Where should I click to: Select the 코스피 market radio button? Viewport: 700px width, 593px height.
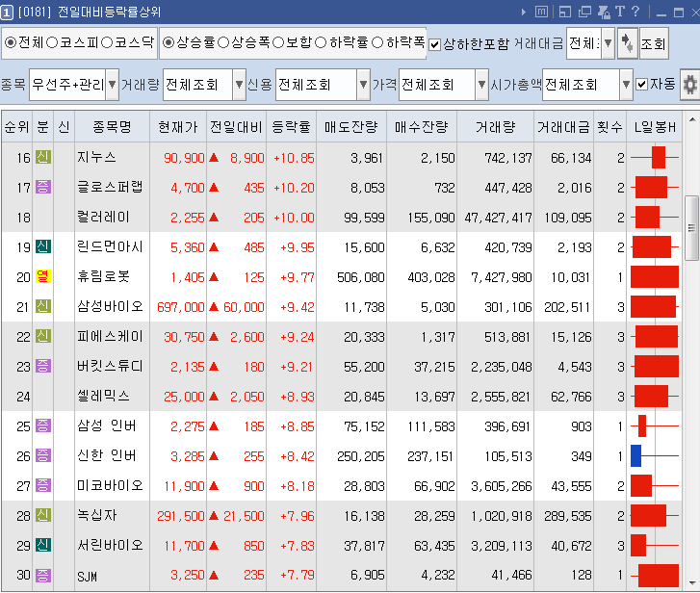pyautogui.click(x=52, y=42)
